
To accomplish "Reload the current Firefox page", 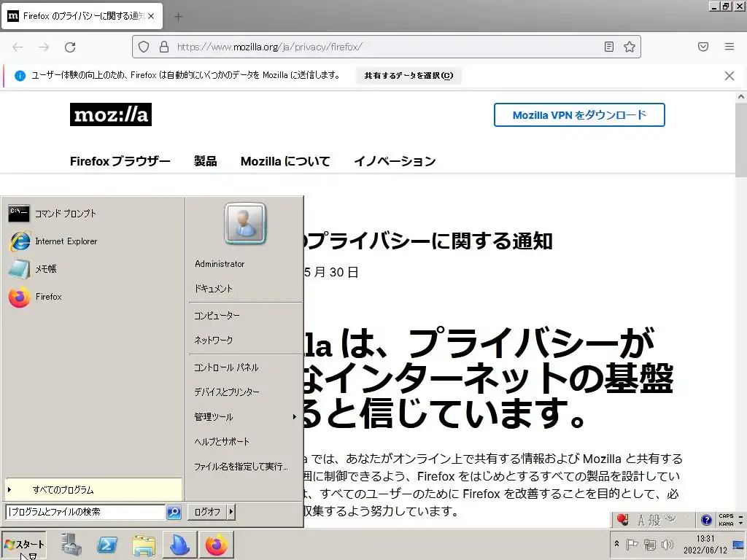I will pos(70,47).
